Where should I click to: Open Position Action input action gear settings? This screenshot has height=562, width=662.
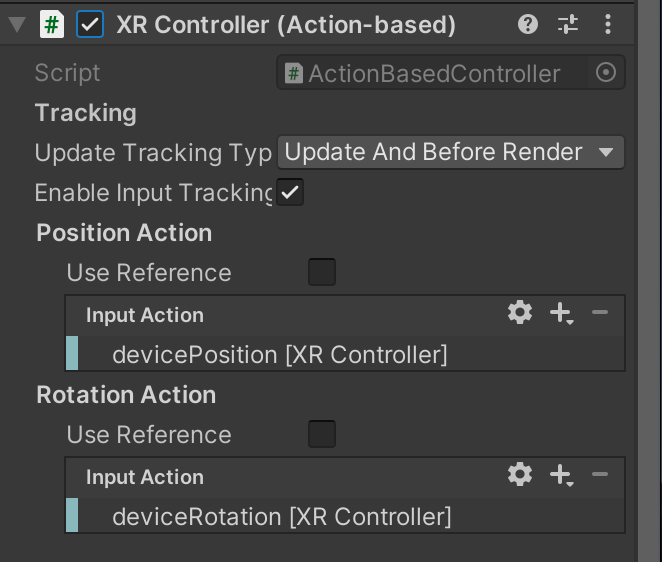click(x=520, y=312)
